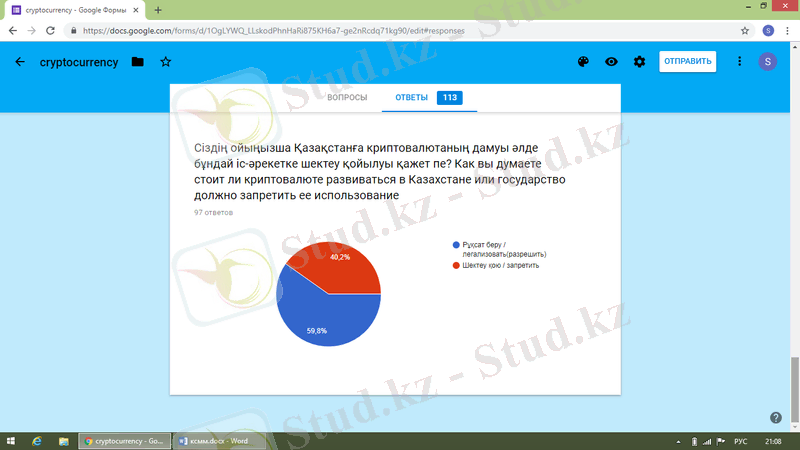
Task: Open the Action Center flag icon
Action: pos(720,442)
